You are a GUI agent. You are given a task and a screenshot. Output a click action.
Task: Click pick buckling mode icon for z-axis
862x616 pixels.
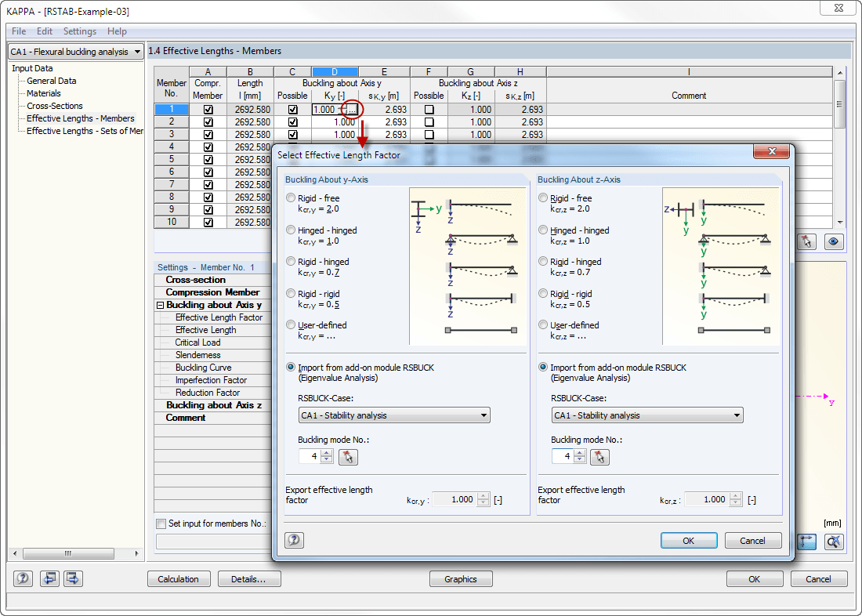click(600, 457)
